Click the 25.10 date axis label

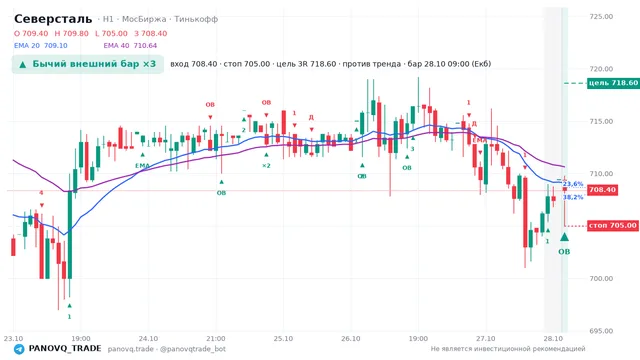[283, 339]
